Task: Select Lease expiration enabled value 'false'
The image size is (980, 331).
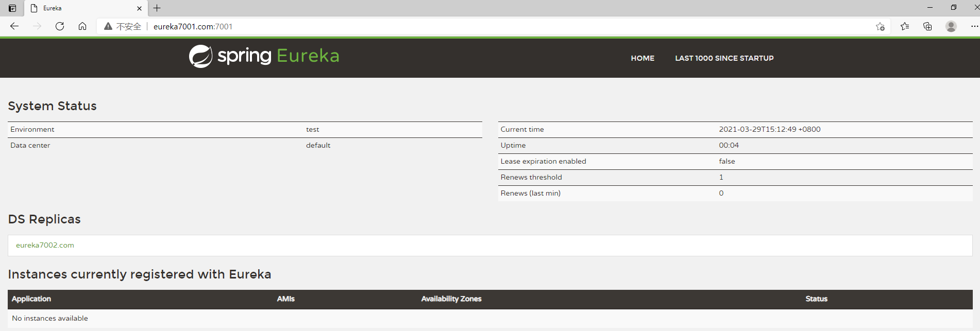Action: coord(727,161)
